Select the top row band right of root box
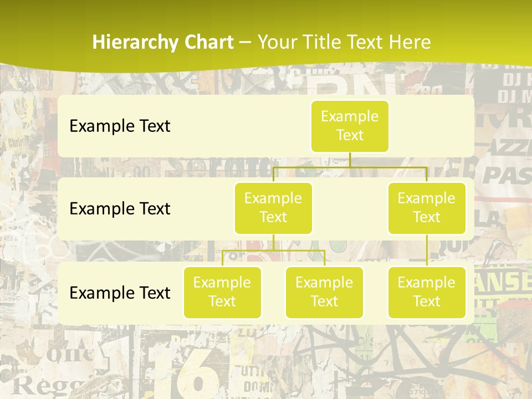This screenshot has height=399, width=532. click(432, 126)
